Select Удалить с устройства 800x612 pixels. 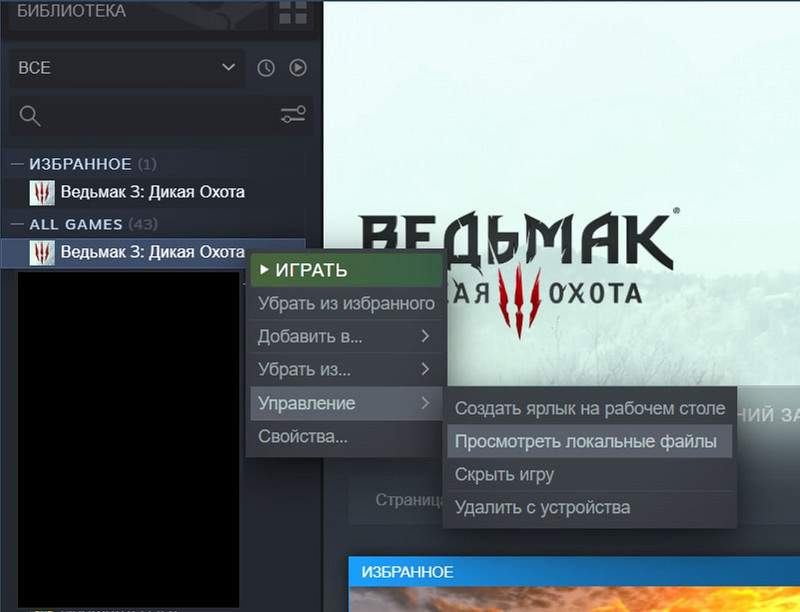(x=544, y=507)
